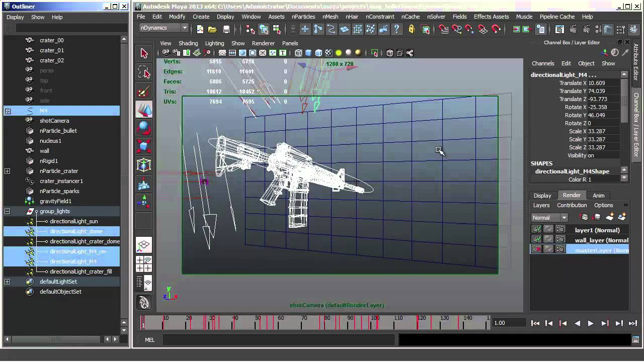
Task: Activate the Scale tool cube icon
Action: pyautogui.click(x=144, y=146)
